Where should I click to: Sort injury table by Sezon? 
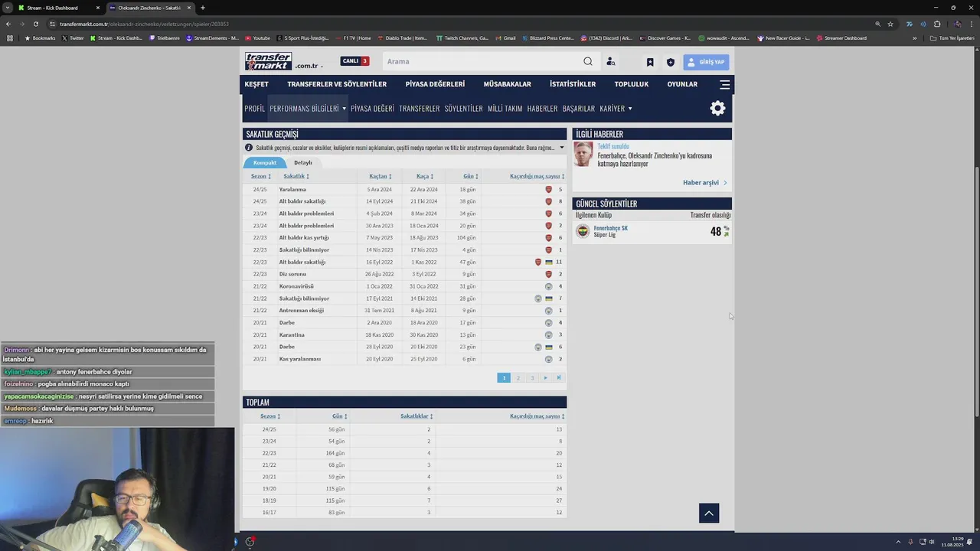pos(261,177)
